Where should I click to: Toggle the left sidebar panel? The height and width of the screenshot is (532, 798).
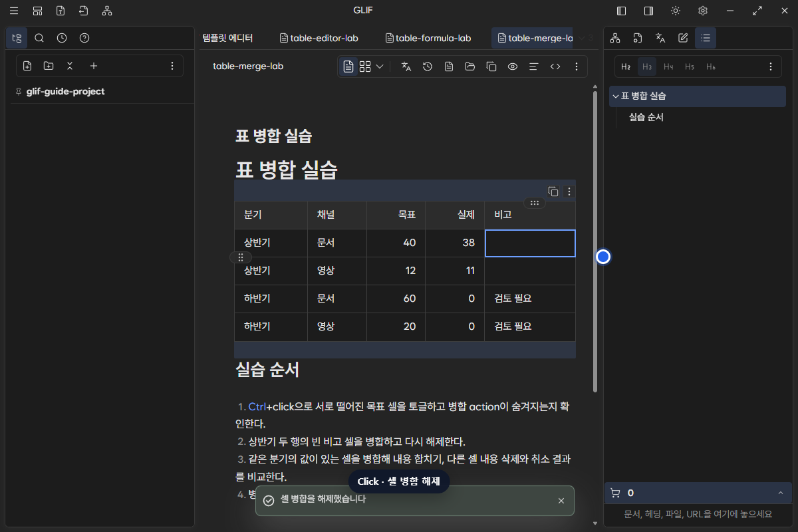tap(622, 11)
